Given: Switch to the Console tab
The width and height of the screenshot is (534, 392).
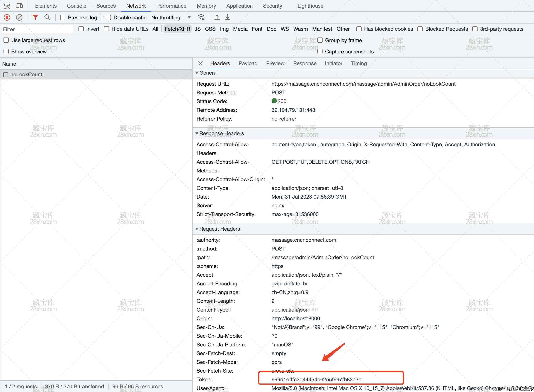Looking at the screenshot, I should [x=76, y=6].
